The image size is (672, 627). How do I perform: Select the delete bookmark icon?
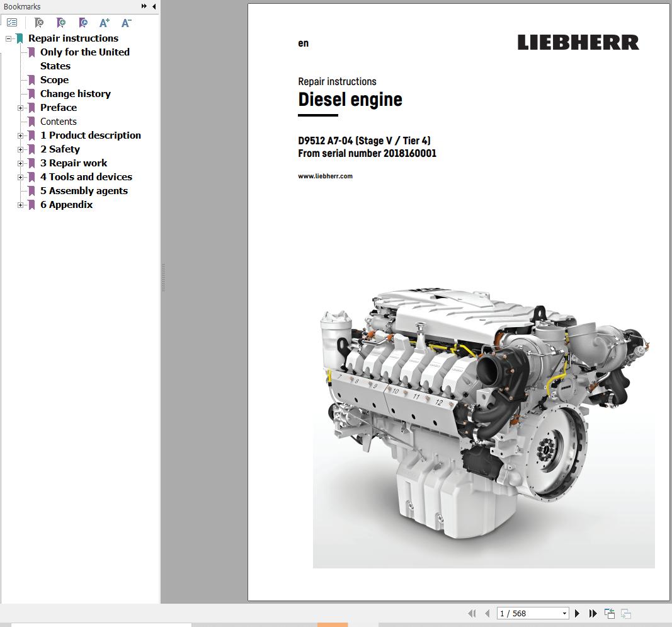38,23
